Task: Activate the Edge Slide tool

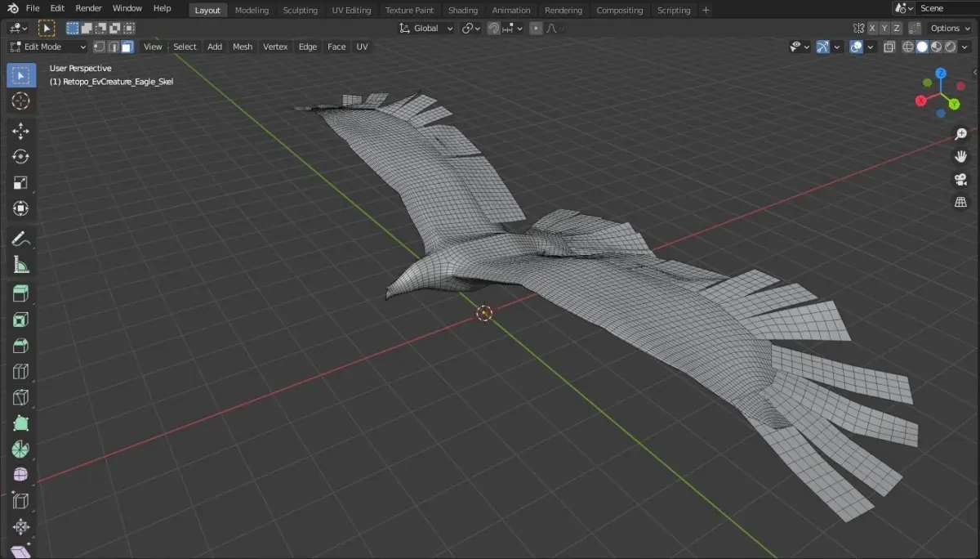Action: pyautogui.click(x=21, y=501)
